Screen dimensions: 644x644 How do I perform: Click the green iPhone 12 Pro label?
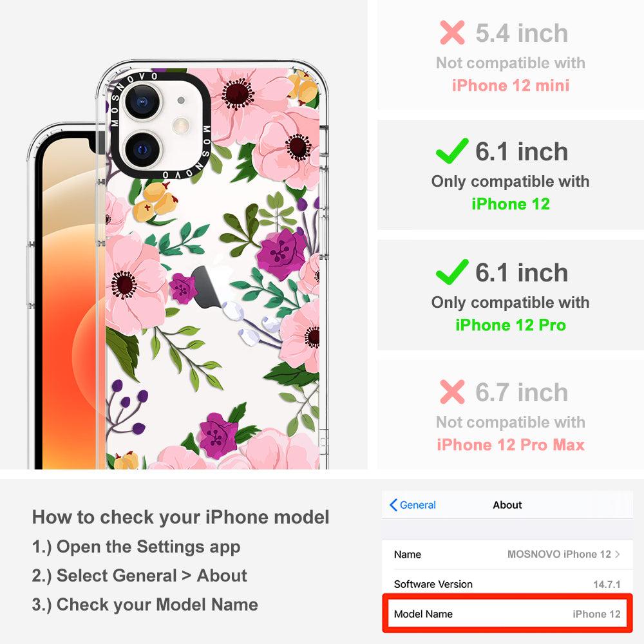tap(511, 325)
